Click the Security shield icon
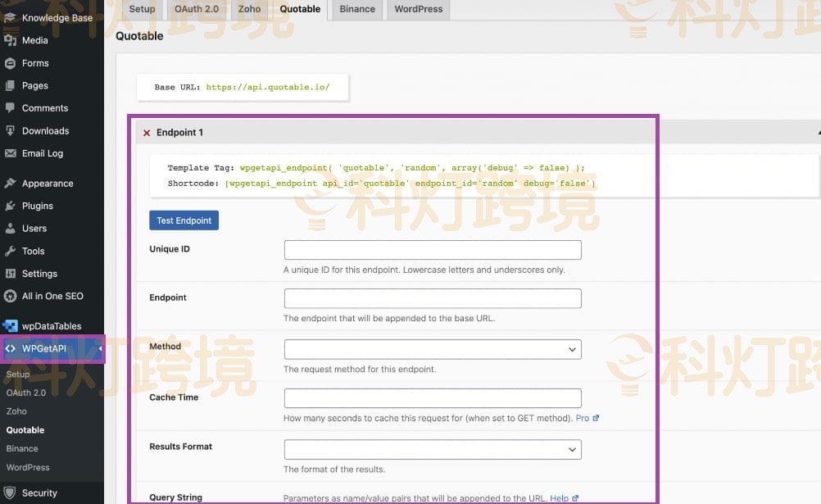Viewport: 821px width, 504px height. (x=10, y=493)
